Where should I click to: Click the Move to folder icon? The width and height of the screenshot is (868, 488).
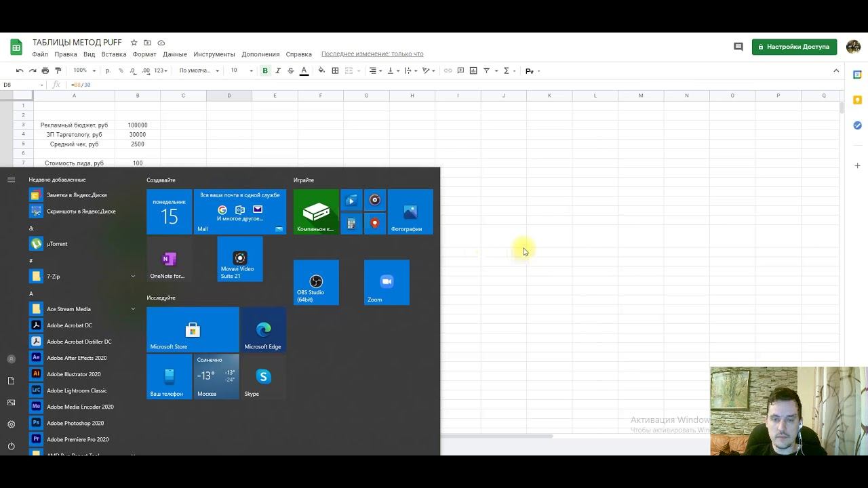147,43
